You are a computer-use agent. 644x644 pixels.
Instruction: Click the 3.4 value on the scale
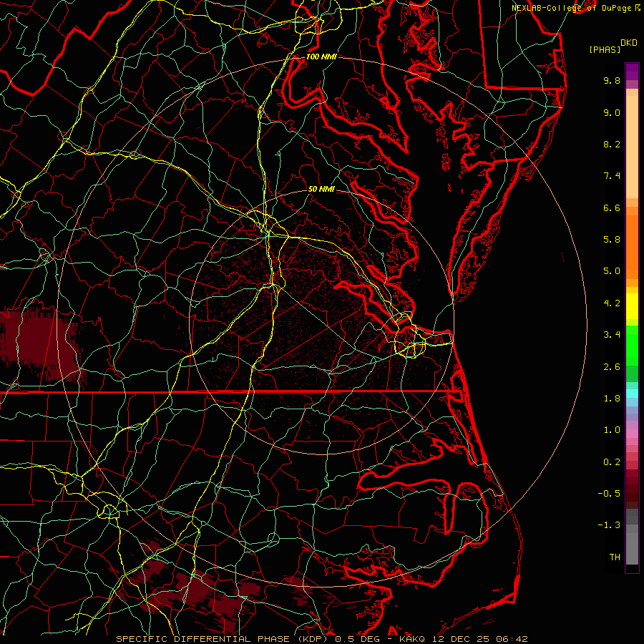[612, 335]
